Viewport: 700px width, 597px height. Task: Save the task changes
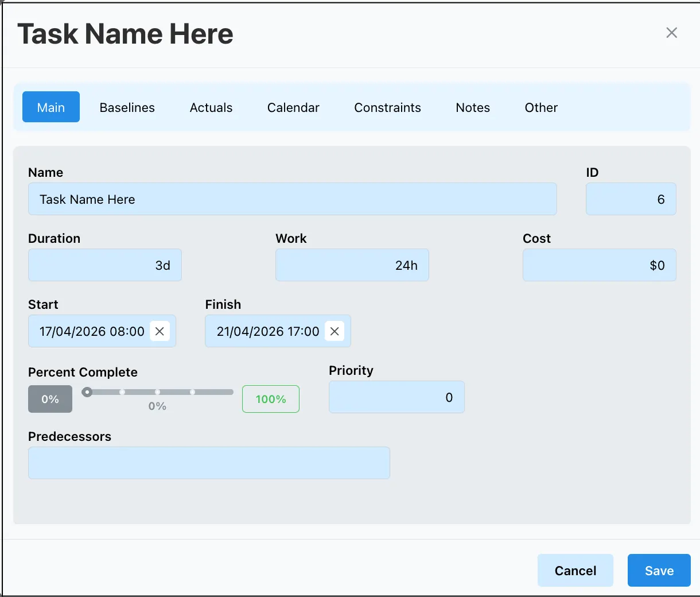(659, 571)
